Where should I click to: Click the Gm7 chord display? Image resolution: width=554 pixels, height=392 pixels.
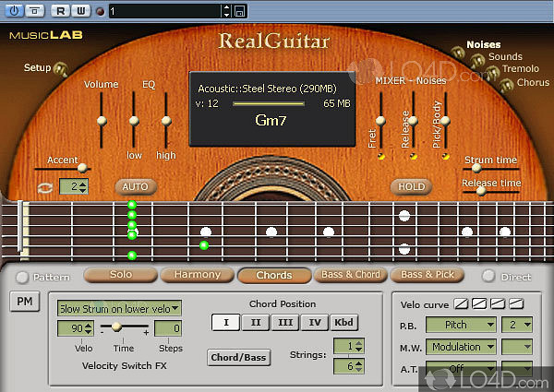(271, 120)
